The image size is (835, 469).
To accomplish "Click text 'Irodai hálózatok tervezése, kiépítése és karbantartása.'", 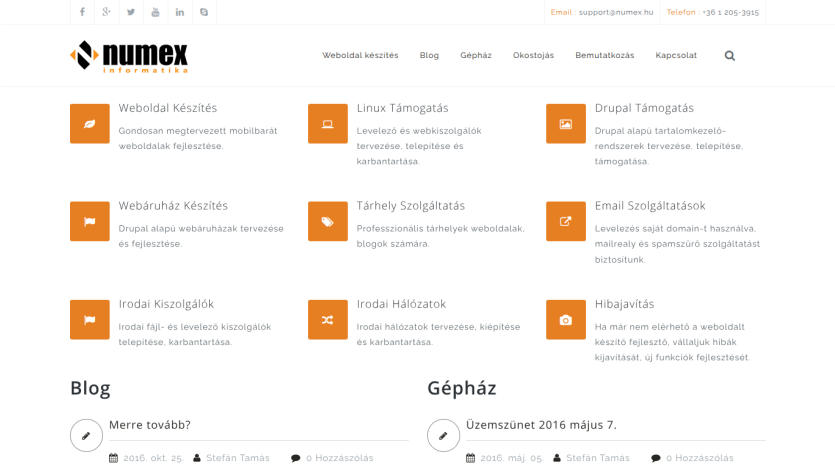I will tap(438, 334).
